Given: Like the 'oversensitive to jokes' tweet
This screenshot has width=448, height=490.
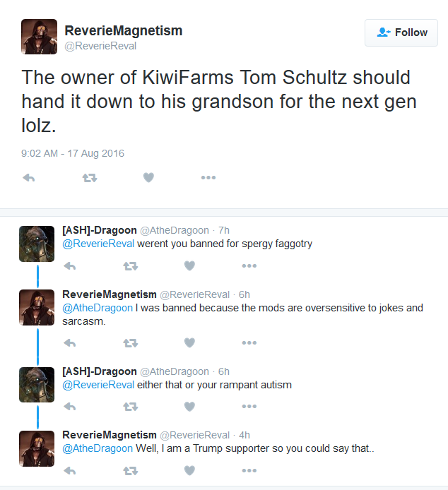Looking at the screenshot, I should tap(189, 343).
